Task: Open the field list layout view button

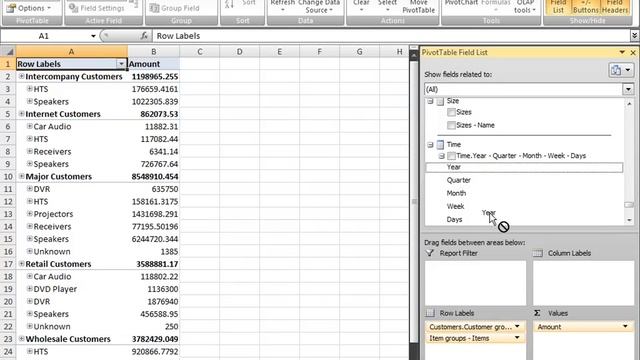Action: 621,70
